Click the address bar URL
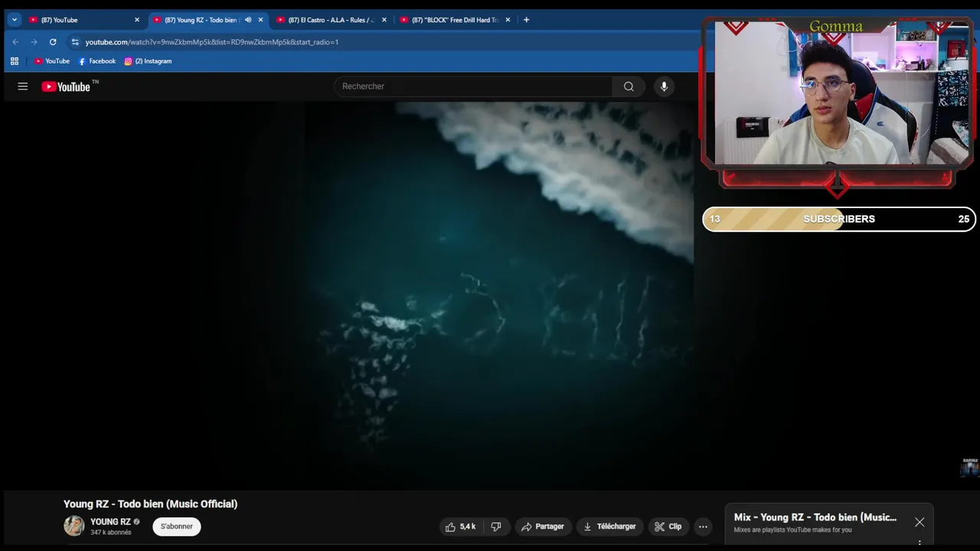Viewport: 980px width, 551px height. [x=212, y=42]
